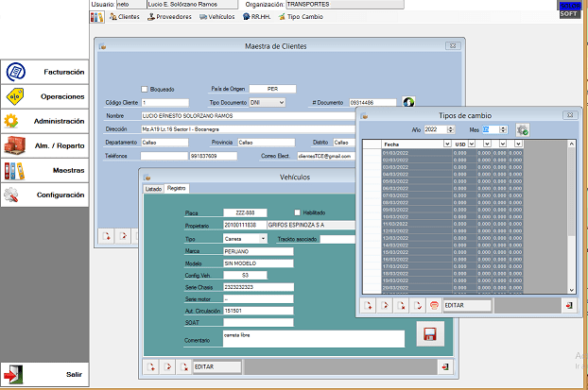Expand the Tipo Documento dropdown
This screenshot has height=390, width=588.
point(281,102)
